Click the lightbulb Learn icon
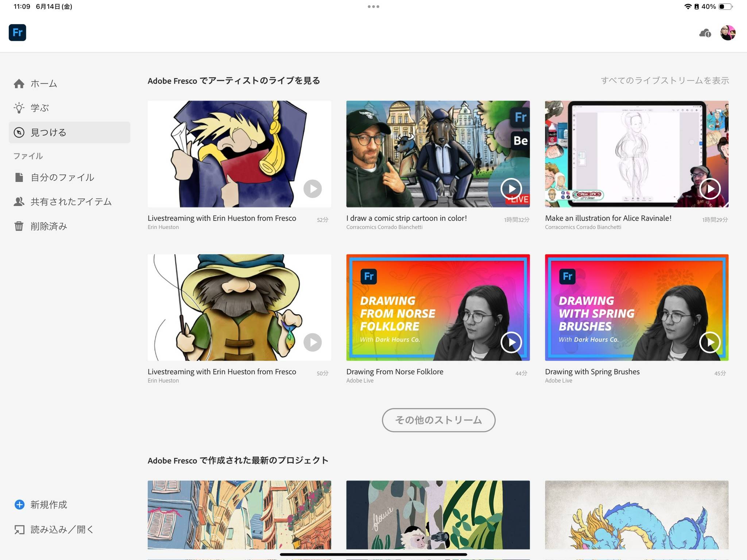The image size is (747, 560). 19,108
